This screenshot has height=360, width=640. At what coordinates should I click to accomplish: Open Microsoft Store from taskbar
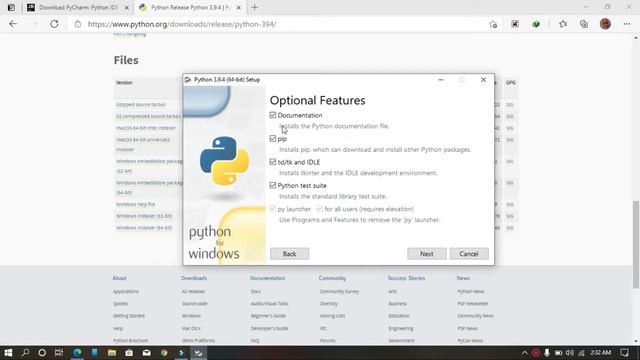point(129,353)
